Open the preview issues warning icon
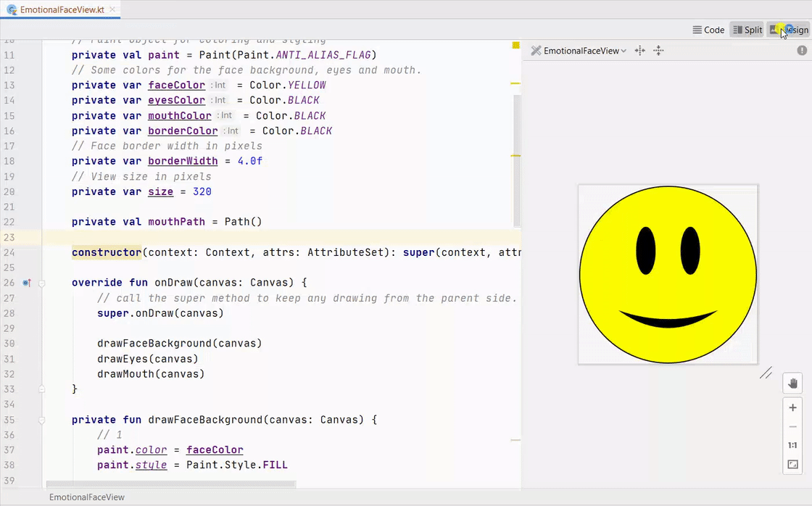The height and width of the screenshot is (506, 812). (x=802, y=50)
